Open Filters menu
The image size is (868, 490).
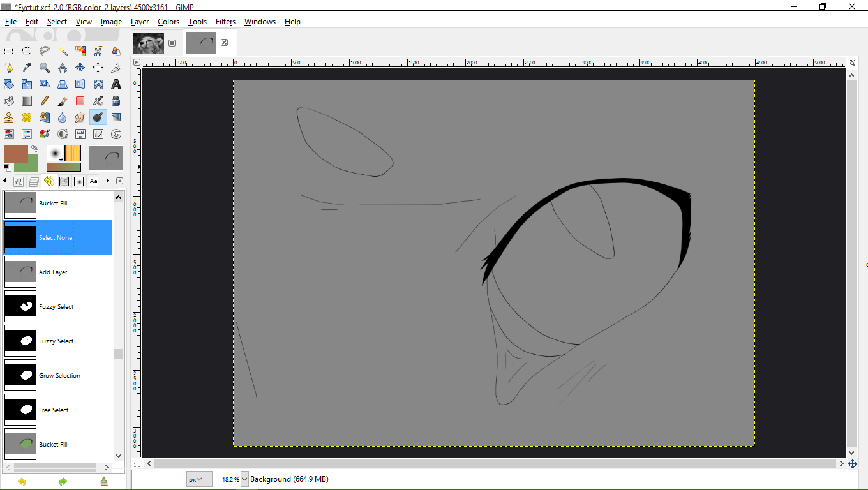pyautogui.click(x=225, y=22)
